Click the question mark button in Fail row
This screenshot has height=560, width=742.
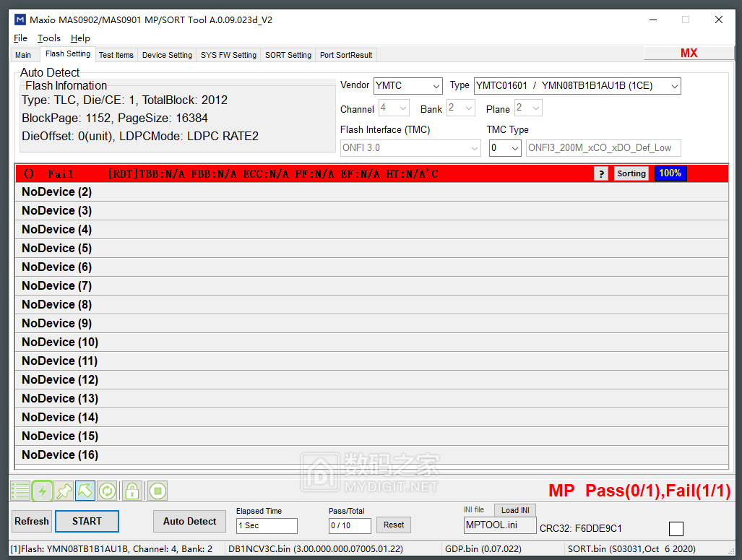tap(601, 173)
